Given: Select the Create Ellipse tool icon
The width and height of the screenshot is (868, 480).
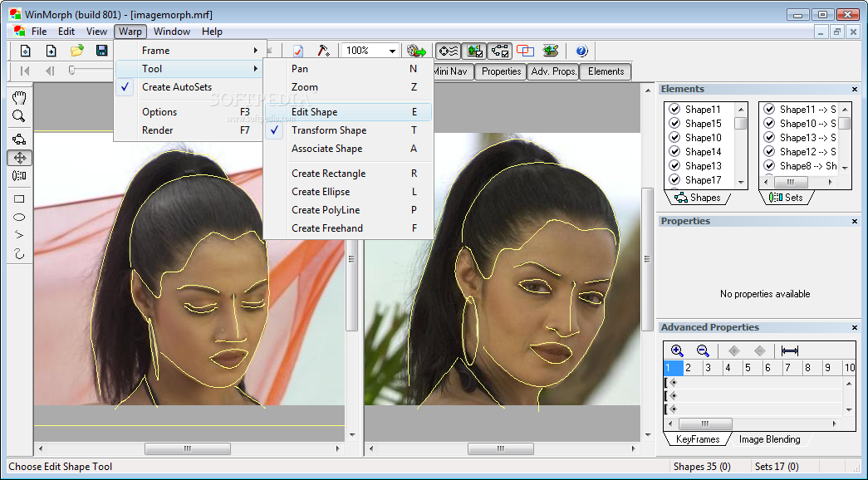Looking at the screenshot, I should coord(19,217).
